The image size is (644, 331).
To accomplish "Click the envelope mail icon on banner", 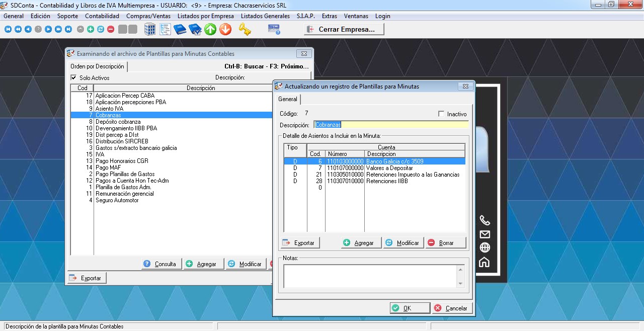I will 485,234.
